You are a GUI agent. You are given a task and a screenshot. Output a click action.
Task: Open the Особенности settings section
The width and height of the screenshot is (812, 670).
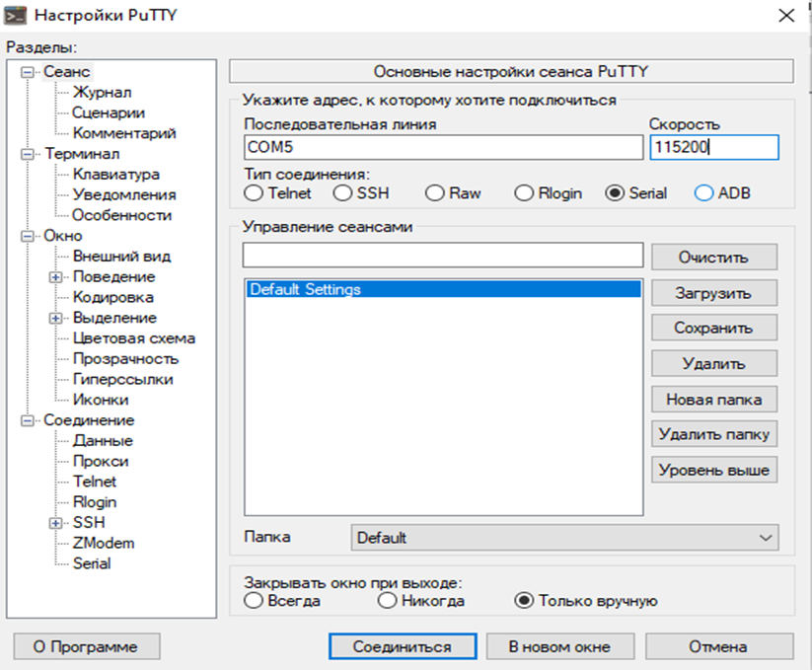pos(121,215)
